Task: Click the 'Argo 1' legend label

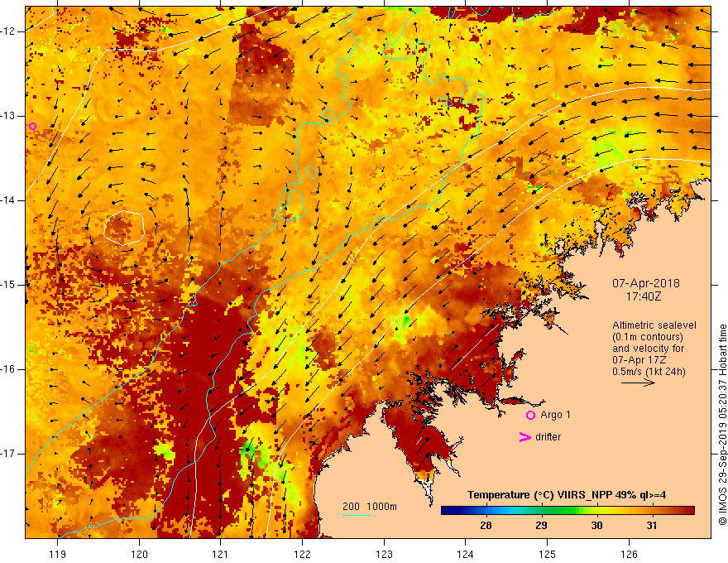Action: click(555, 415)
